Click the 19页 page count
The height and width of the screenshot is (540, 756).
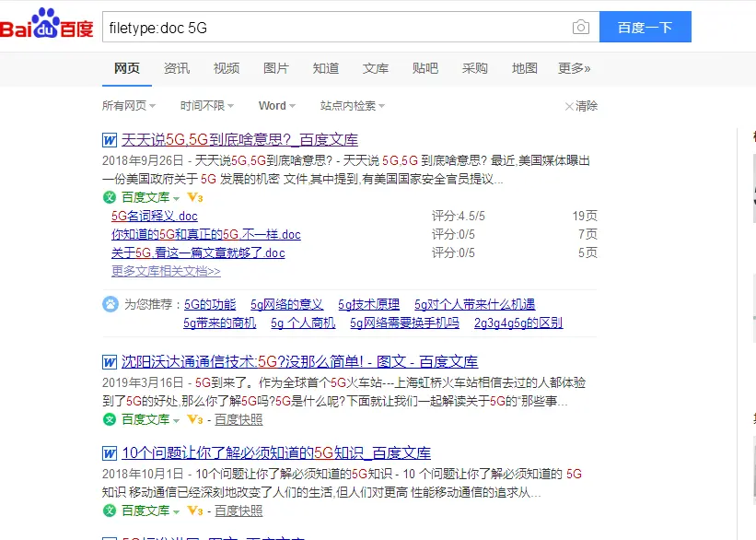pyautogui.click(x=585, y=216)
